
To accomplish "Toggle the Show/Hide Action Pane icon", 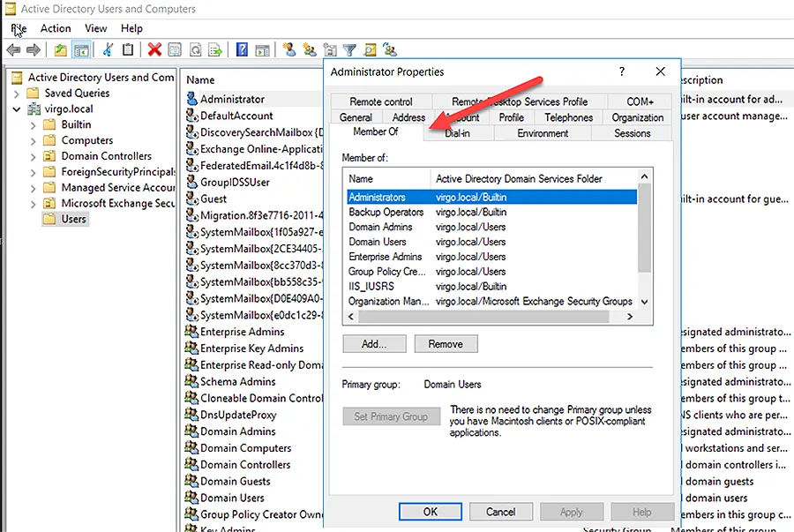I will [x=262, y=49].
